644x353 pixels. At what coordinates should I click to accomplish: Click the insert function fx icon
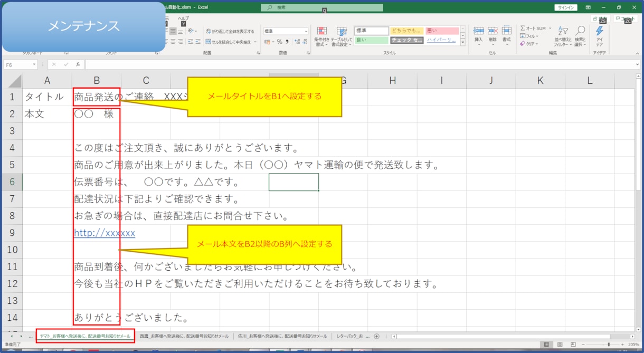tap(78, 64)
